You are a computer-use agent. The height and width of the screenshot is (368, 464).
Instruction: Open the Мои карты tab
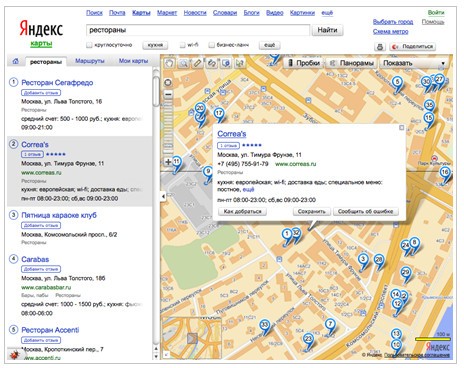(133, 61)
